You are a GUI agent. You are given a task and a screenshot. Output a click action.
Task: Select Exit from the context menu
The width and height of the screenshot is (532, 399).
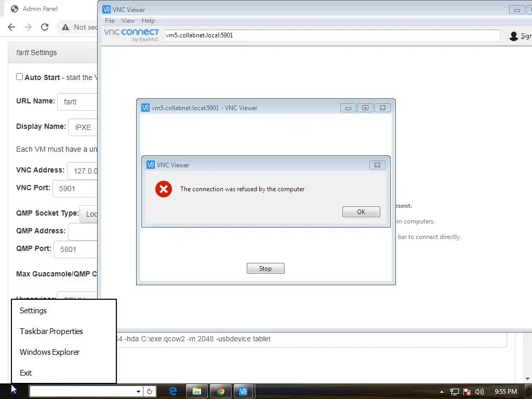point(26,373)
